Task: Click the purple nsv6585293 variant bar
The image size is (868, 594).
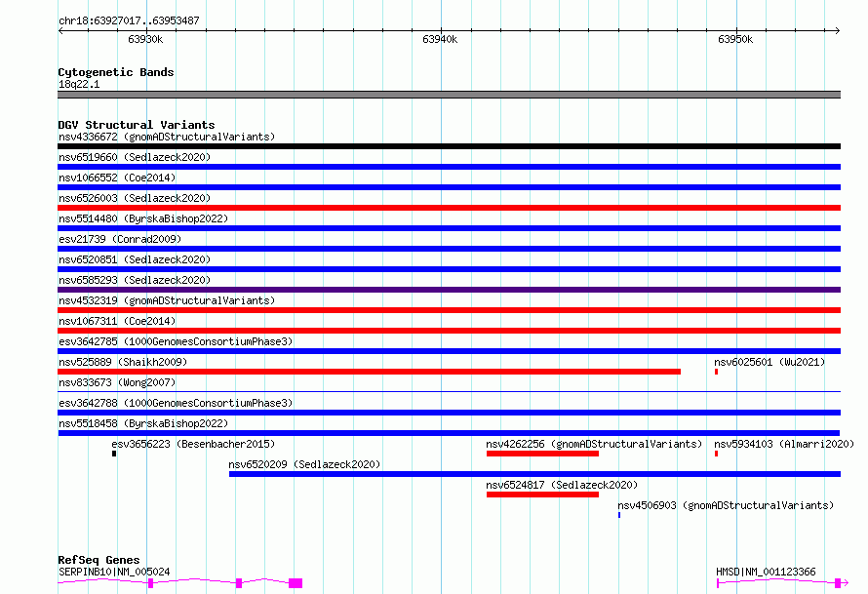Action: [449, 290]
